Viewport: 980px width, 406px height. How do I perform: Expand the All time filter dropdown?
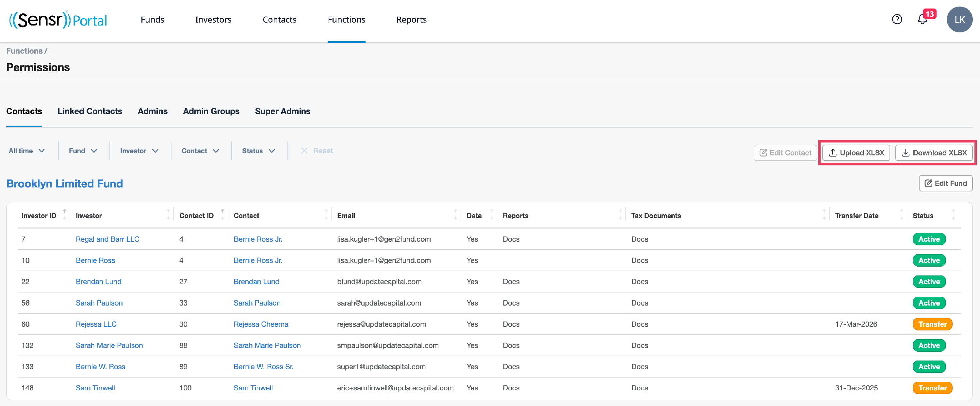point(27,151)
